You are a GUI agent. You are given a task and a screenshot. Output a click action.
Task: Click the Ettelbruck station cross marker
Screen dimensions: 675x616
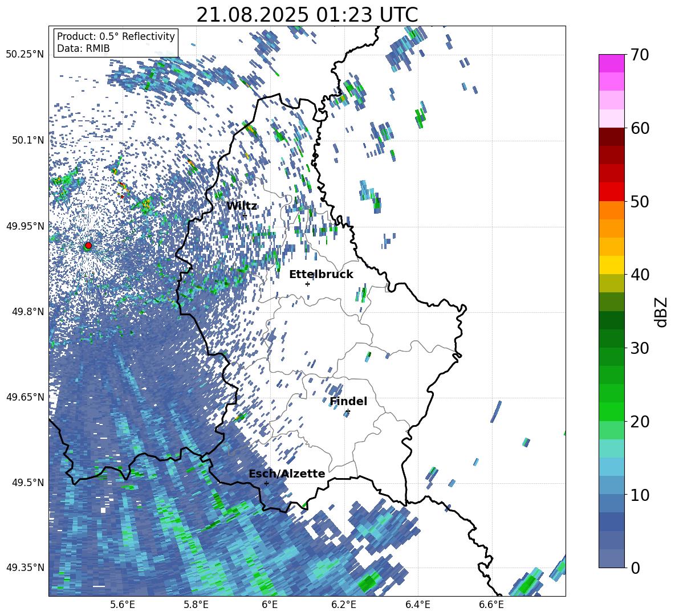pos(307,284)
